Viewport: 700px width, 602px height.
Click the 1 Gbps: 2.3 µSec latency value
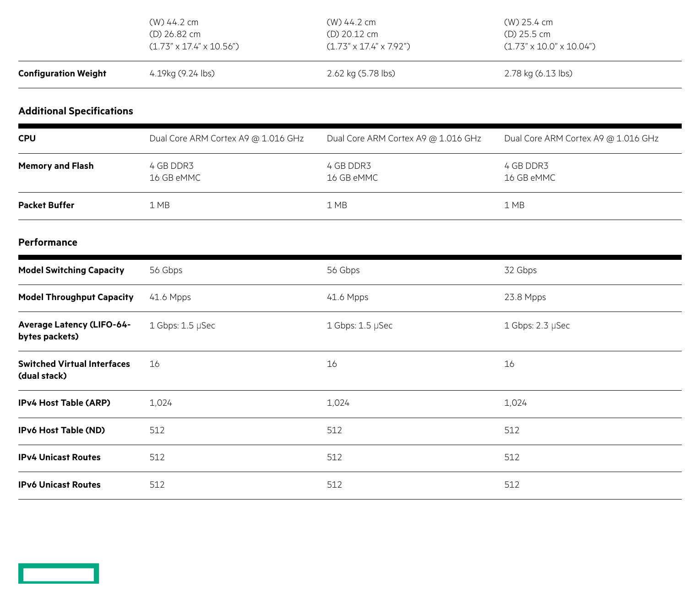pos(537,326)
